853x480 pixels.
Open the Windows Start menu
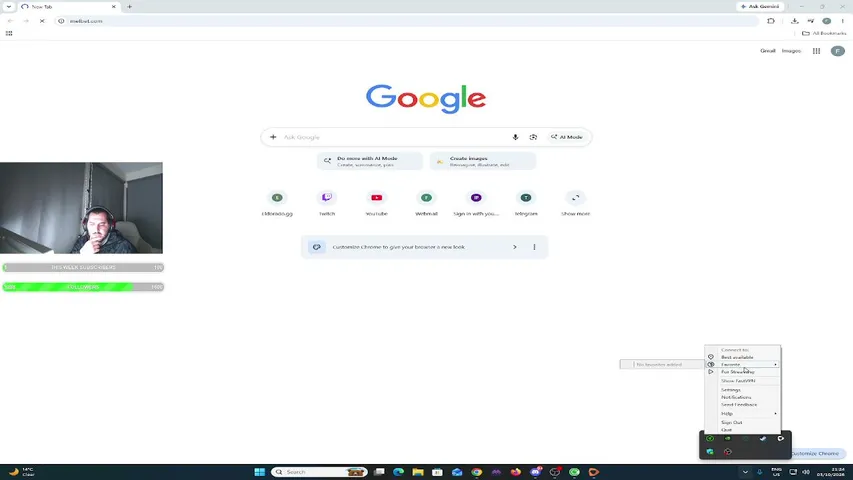click(259, 472)
